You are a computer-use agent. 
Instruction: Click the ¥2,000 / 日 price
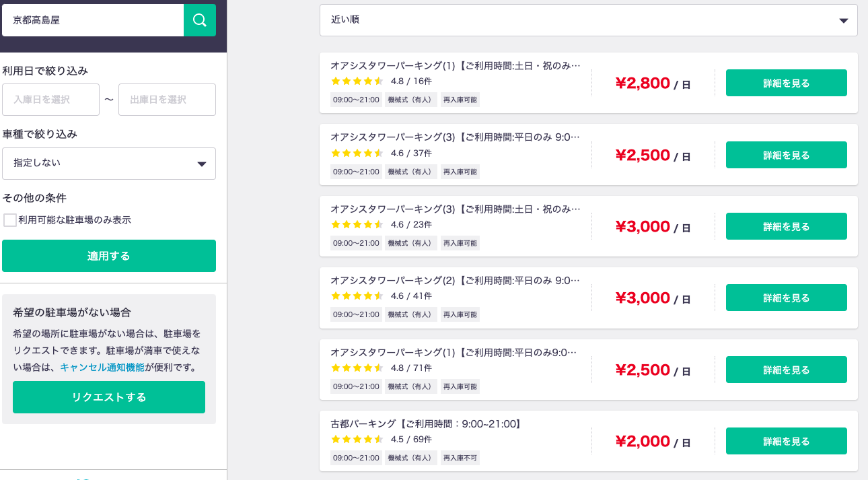(x=653, y=441)
